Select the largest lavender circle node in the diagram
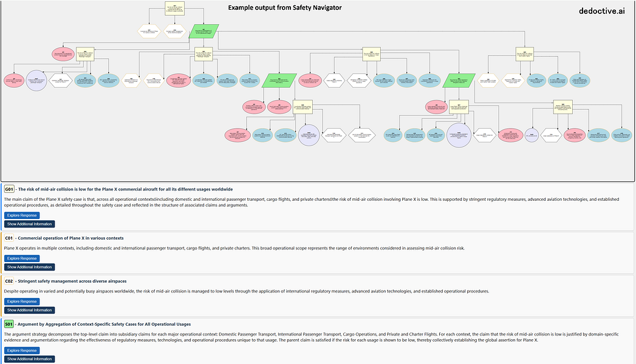 point(459,135)
